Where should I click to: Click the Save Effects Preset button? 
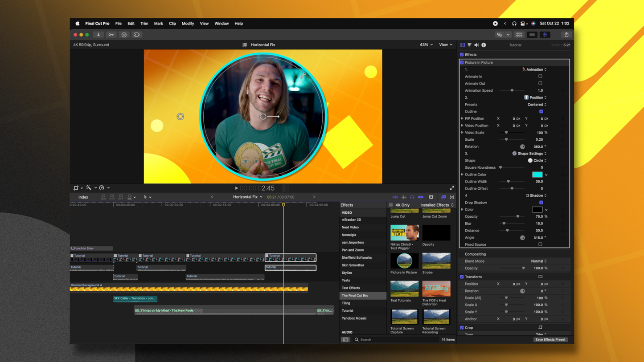pos(550,339)
